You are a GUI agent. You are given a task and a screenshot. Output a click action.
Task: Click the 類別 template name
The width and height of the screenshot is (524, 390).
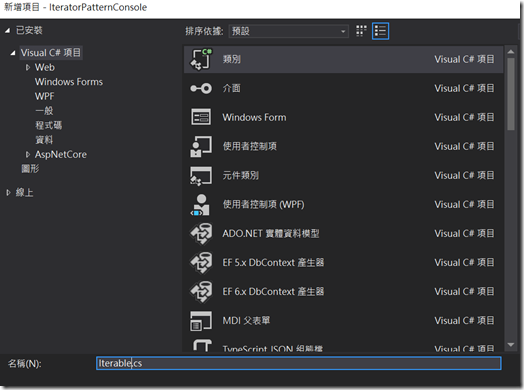pos(232,59)
